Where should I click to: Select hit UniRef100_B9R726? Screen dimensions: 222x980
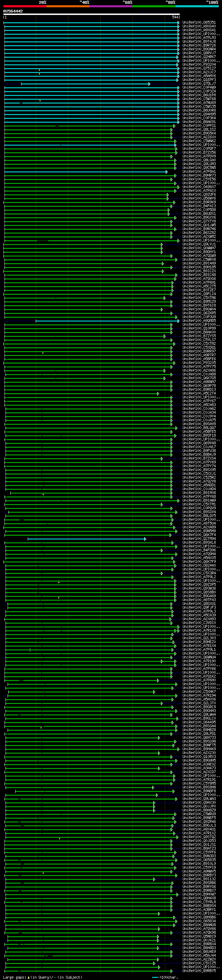[199, 45]
